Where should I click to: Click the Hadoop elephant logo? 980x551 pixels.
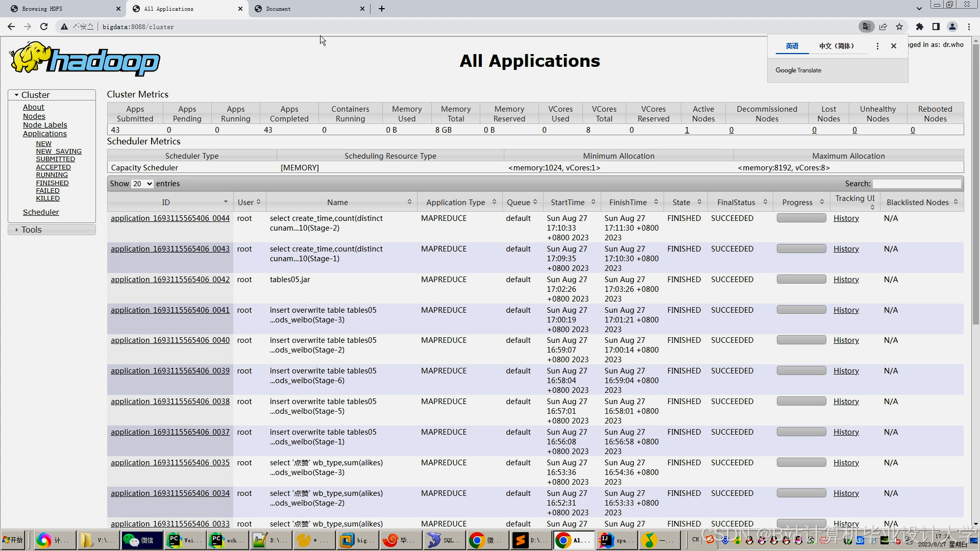pyautogui.click(x=84, y=59)
